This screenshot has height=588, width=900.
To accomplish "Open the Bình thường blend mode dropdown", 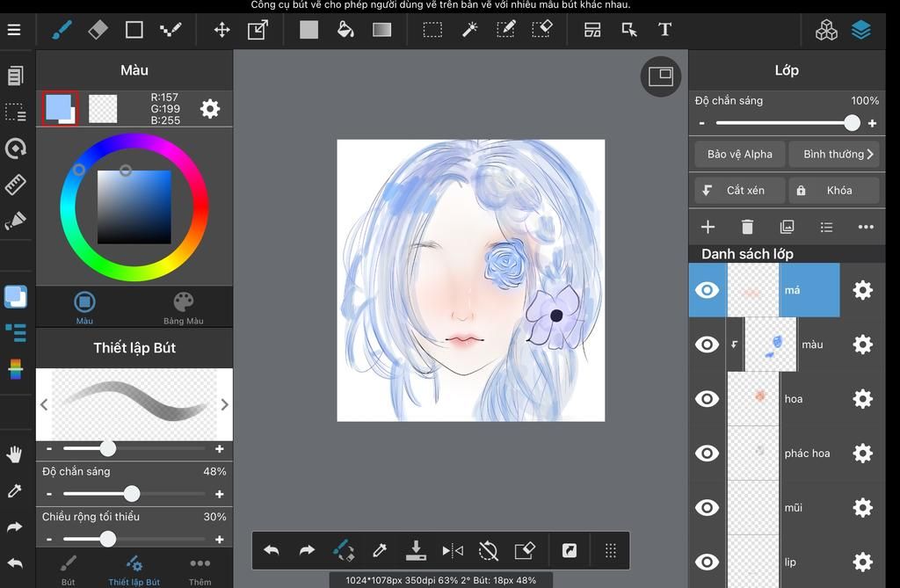I will (x=834, y=154).
